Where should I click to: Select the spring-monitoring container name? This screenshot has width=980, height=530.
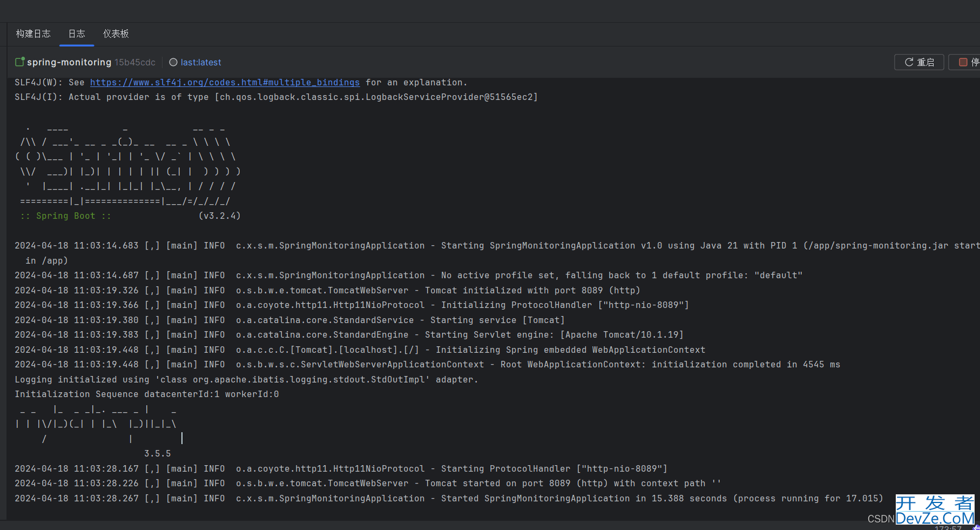tap(69, 62)
